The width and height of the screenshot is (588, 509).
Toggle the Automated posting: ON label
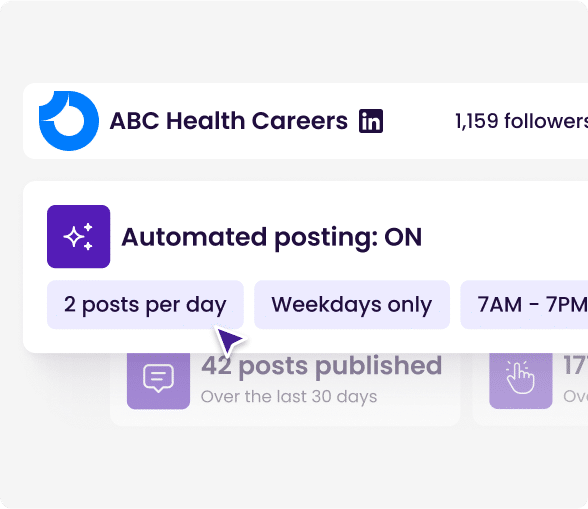tap(272, 237)
